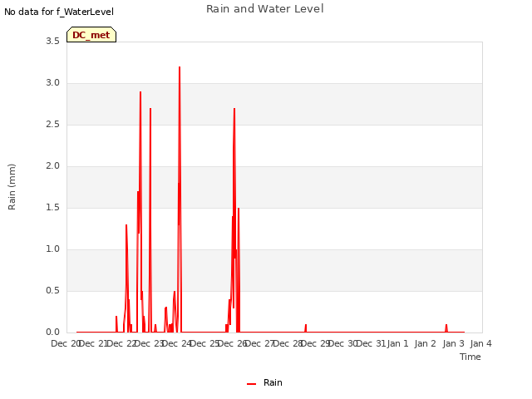Viewport: 532px width, 399px height.
Task: Click the Jan 1 x-axis date label
Action: 397,343
